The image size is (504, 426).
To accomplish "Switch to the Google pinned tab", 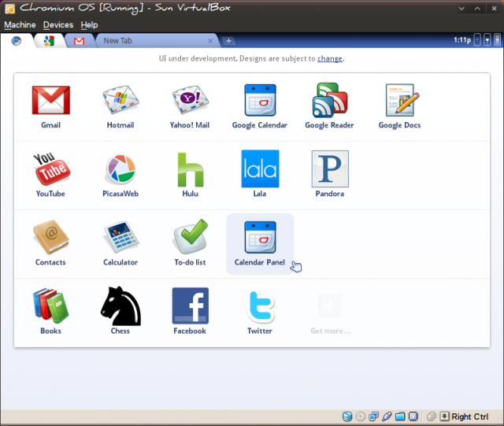I will click(x=49, y=41).
